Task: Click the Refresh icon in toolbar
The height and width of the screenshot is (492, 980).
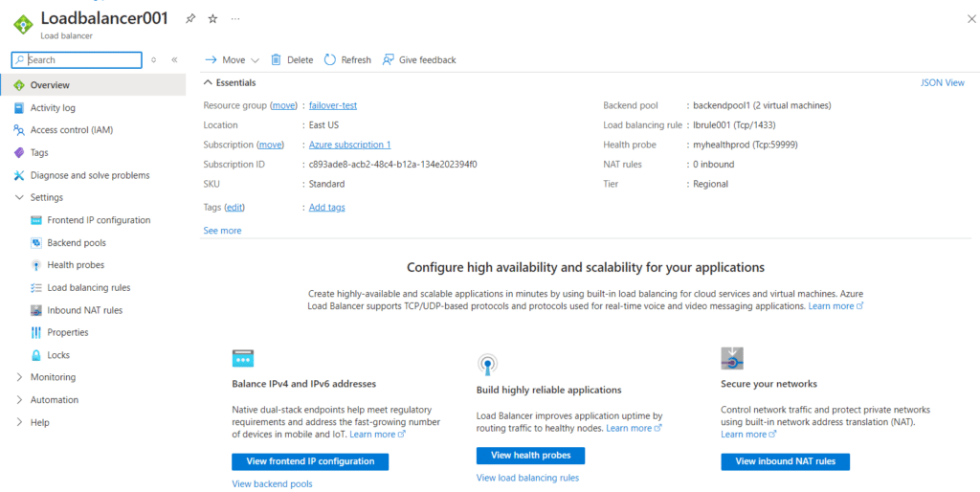Action: (330, 59)
